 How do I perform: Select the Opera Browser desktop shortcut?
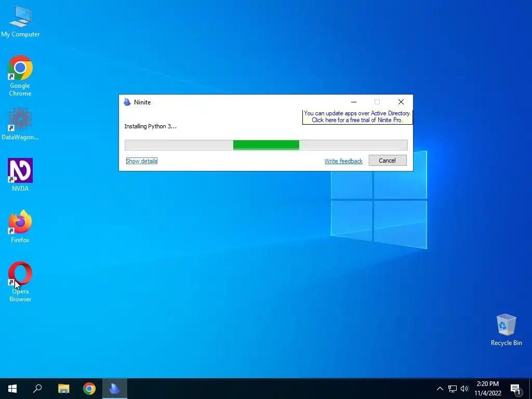(x=20, y=282)
